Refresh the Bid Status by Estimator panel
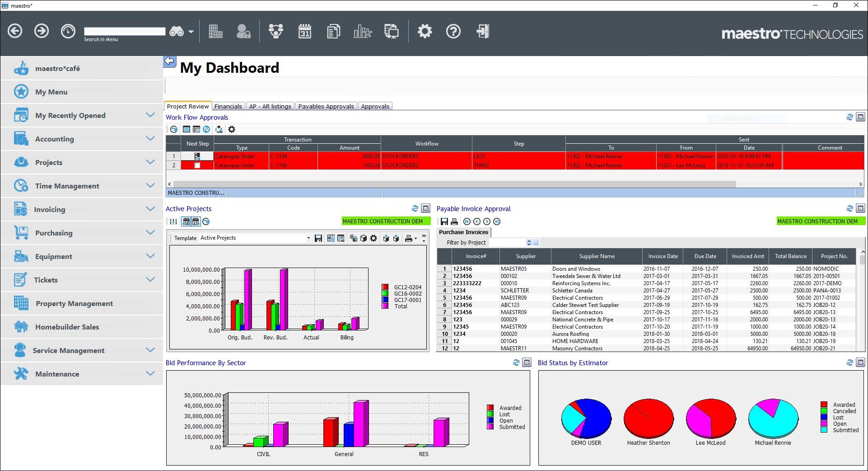Image resolution: width=868 pixels, height=471 pixels. pyautogui.click(x=850, y=363)
